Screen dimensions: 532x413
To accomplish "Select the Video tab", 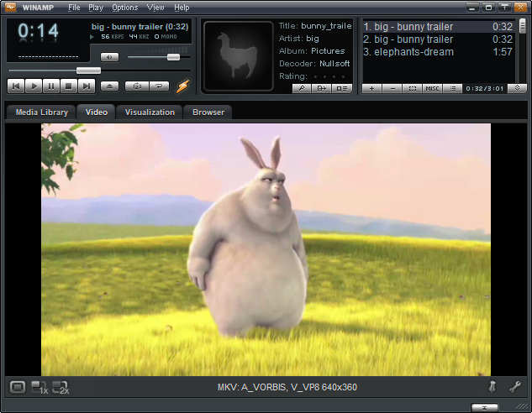I will click(97, 112).
